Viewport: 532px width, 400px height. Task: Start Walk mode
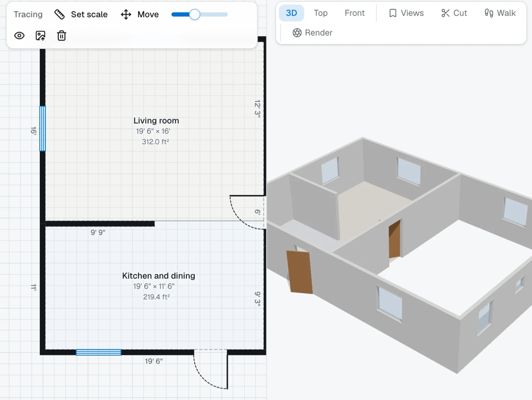click(x=500, y=13)
